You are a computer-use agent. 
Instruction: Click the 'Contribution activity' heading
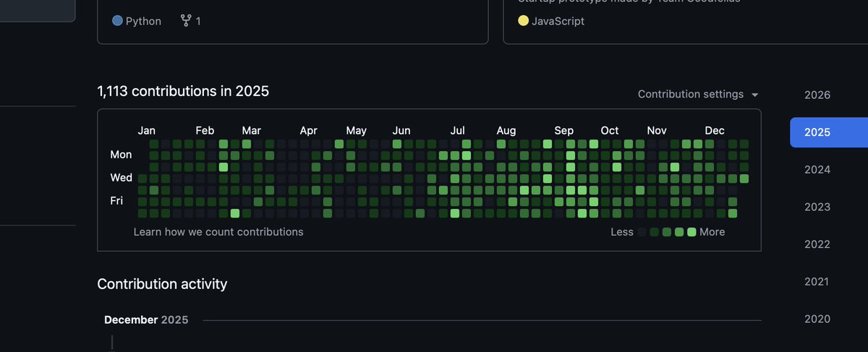coord(162,284)
